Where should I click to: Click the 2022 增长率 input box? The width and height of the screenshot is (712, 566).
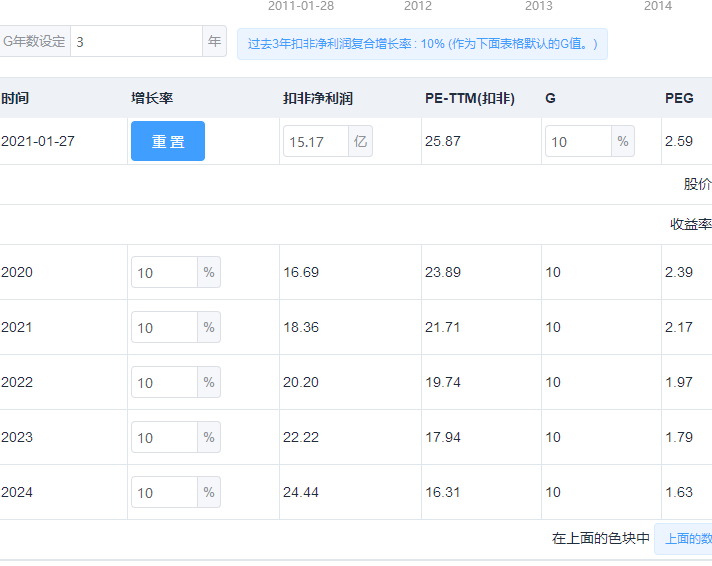pos(164,383)
